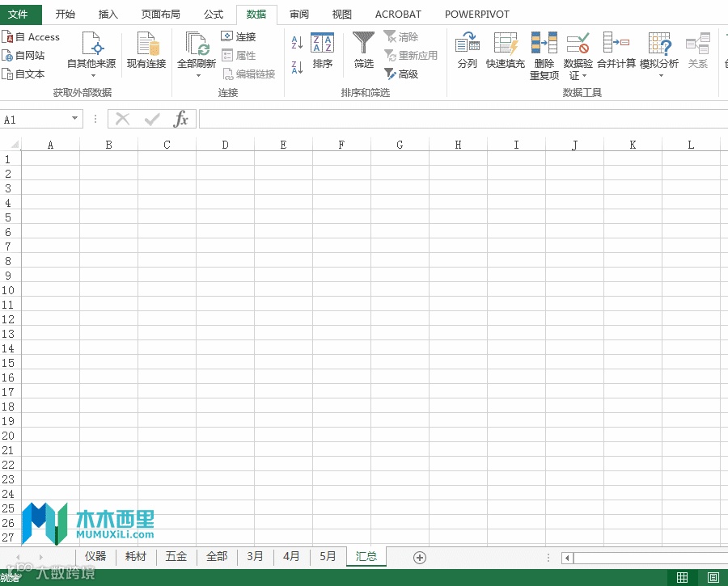
Task: Click 分列 text to columns
Action: click(467, 50)
